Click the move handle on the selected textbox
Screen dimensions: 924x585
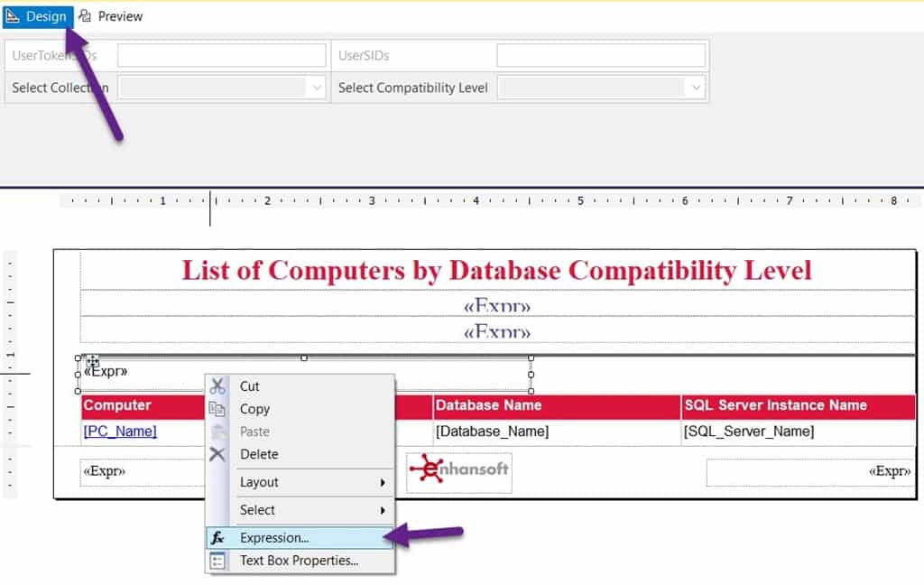click(93, 361)
